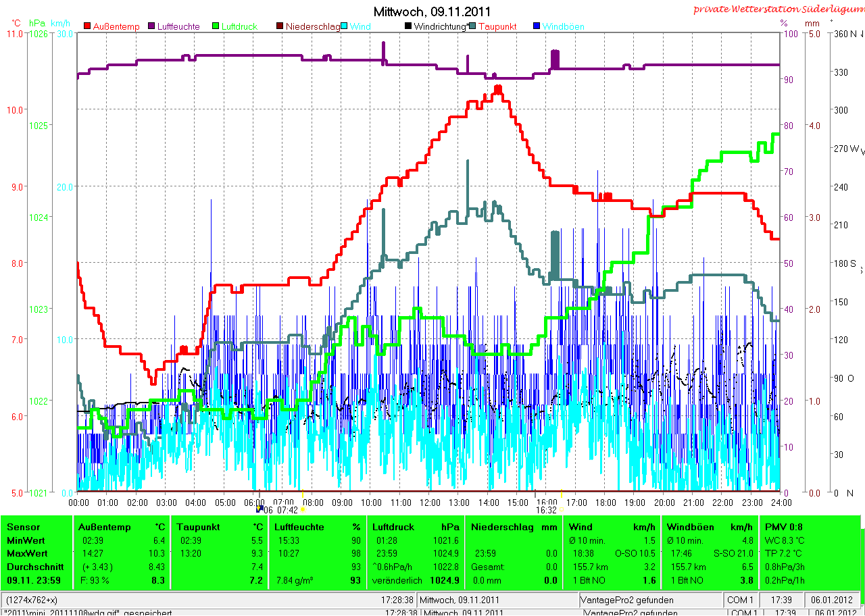Click the chart title Mittwoch, 09.11.2011

[432, 11]
